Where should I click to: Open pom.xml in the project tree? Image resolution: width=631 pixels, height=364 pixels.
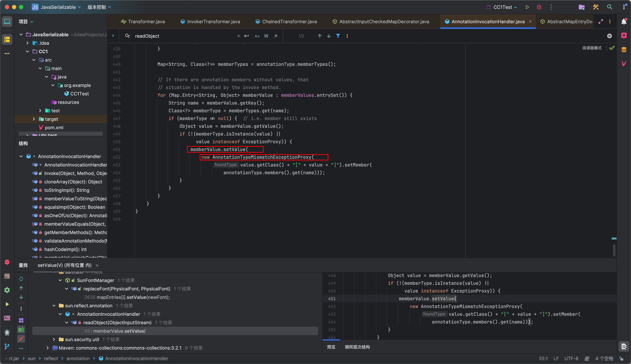(x=51, y=127)
